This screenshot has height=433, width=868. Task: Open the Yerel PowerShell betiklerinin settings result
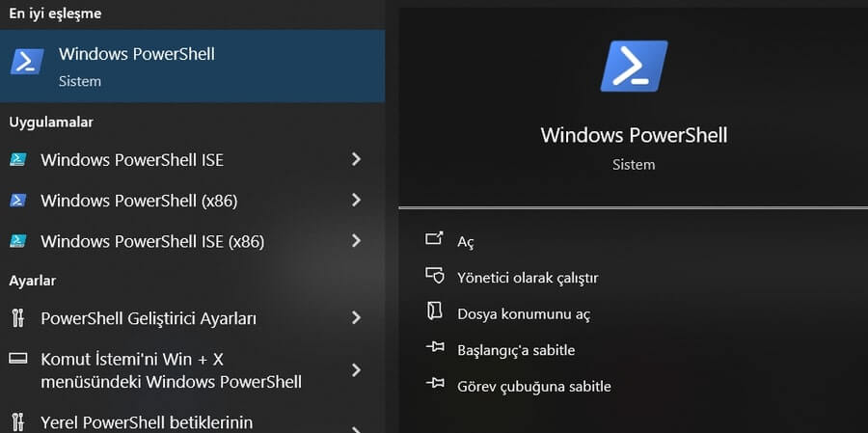point(147,422)
